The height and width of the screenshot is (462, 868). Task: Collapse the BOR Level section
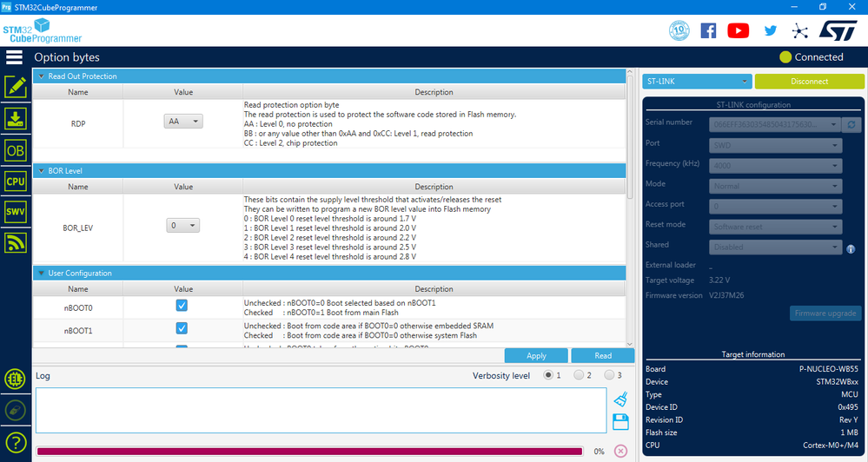[41, 171]
